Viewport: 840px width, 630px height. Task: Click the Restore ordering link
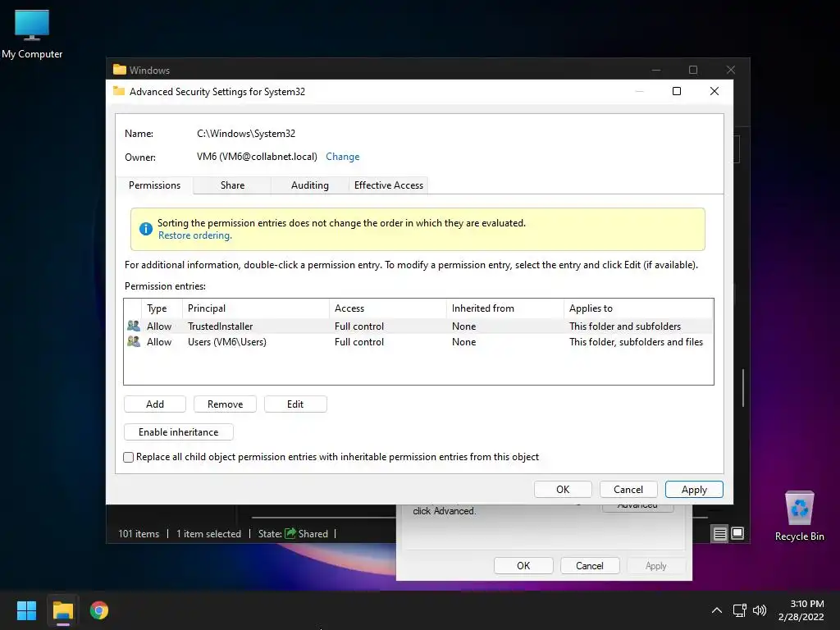[x=194, y=235]
